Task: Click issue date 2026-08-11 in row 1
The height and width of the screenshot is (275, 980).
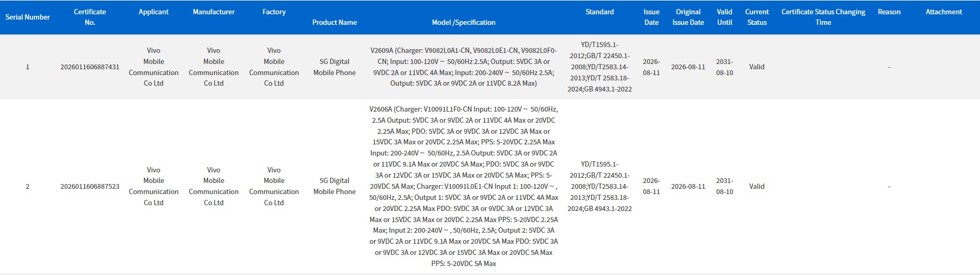Action: click(652, 67)
